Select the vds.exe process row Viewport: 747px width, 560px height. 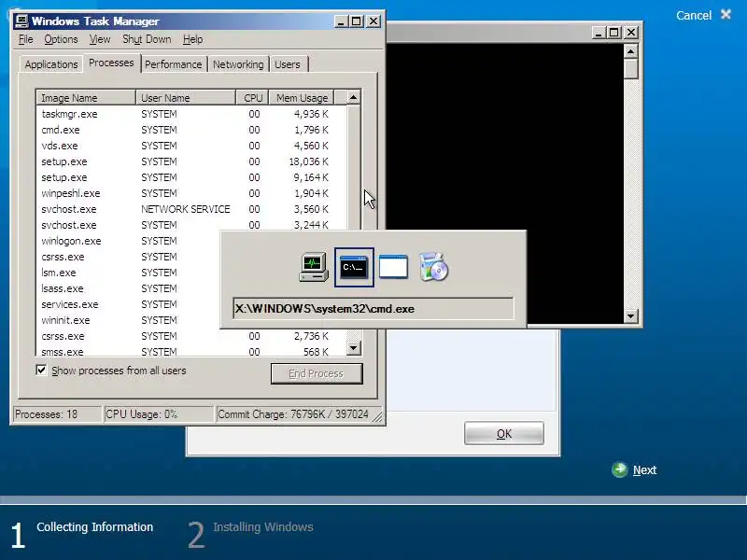(191, 146)
